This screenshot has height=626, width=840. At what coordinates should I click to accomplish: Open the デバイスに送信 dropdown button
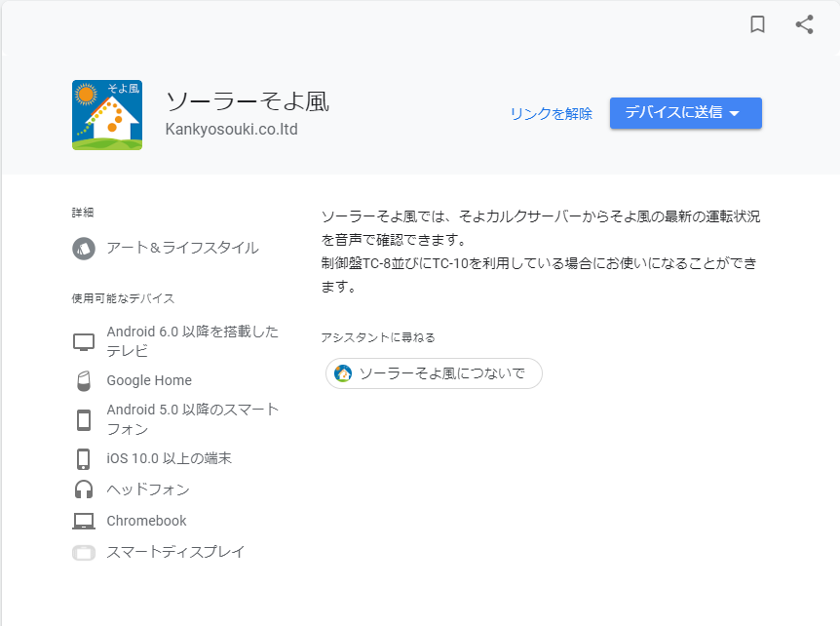686,113
